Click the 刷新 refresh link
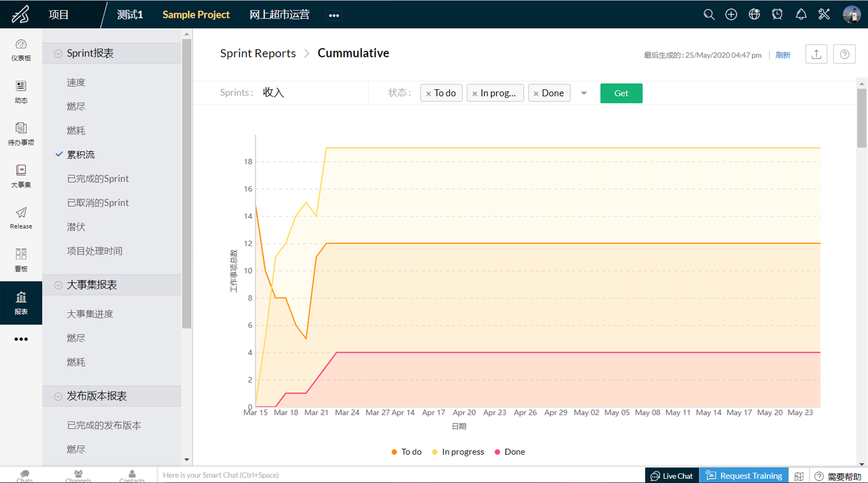 (x=783, y=55)
